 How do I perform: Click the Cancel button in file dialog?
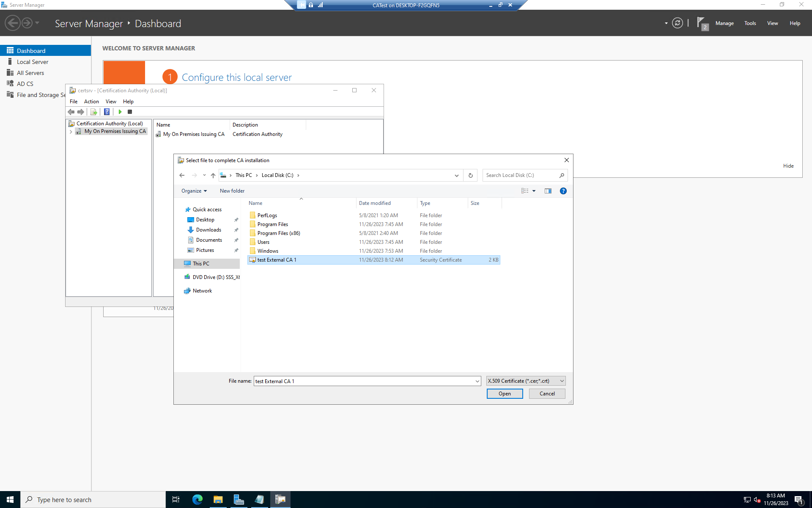[547, 394]
